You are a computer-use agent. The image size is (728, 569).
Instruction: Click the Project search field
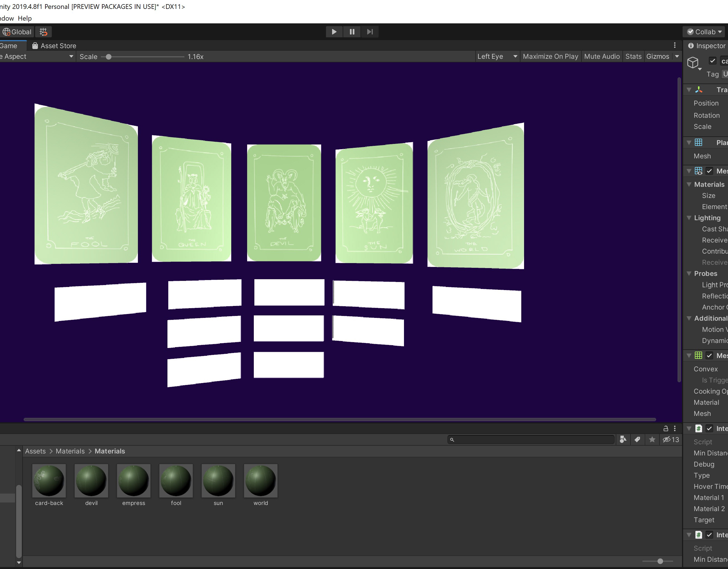click(531, 439)
